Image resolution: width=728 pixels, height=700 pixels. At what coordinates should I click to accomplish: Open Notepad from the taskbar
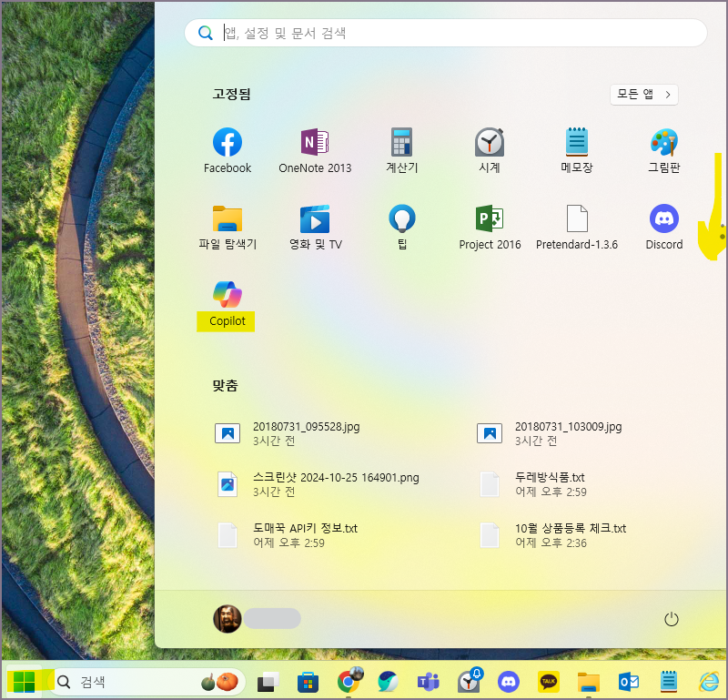(669, 682)
